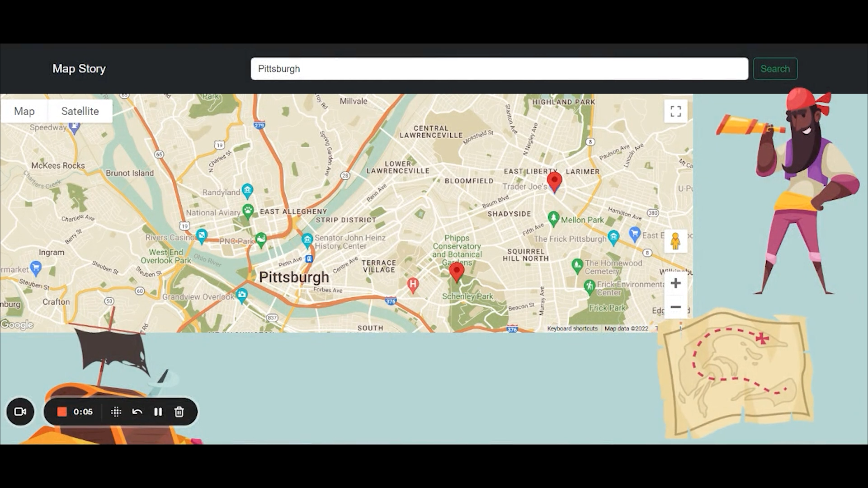
Task: Pause the screen recording
Action: tap(158, 412)
